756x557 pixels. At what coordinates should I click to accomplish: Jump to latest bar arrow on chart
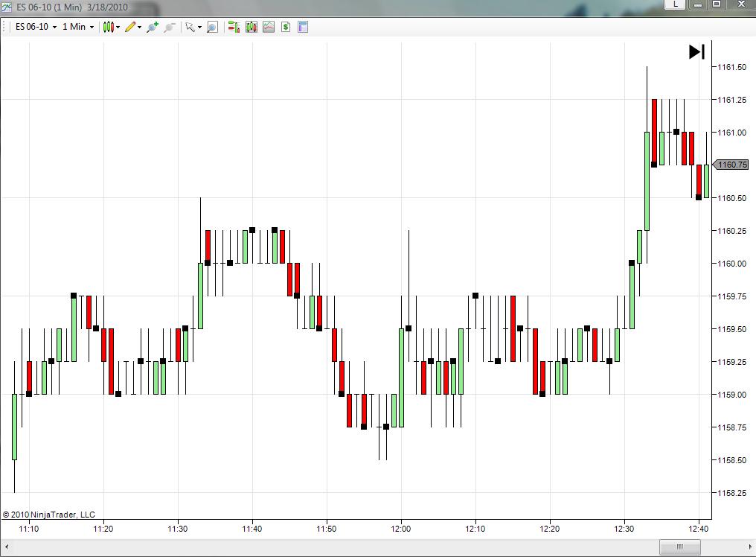tap(696, 51)
